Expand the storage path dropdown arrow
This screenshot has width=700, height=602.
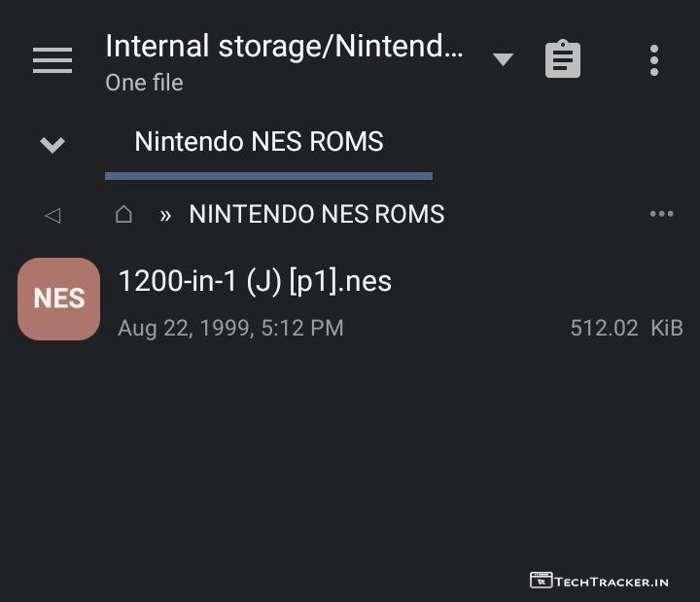[x=503, y=59]
